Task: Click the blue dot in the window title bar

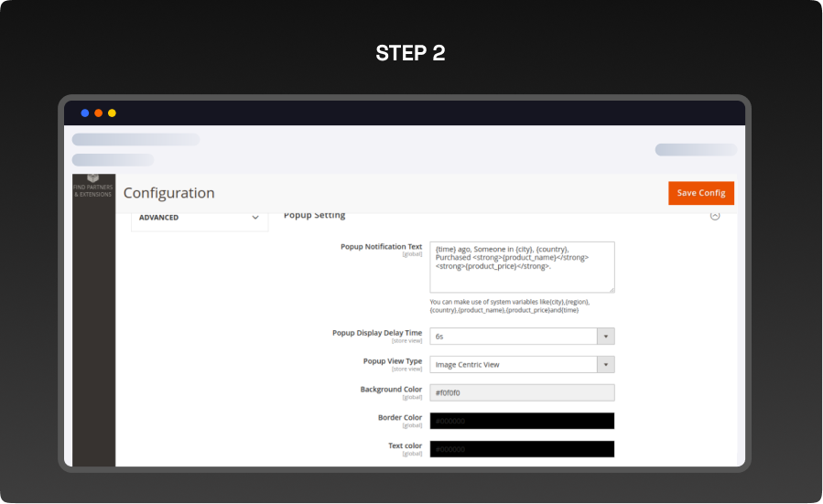Action: click(x=85, y=113)
